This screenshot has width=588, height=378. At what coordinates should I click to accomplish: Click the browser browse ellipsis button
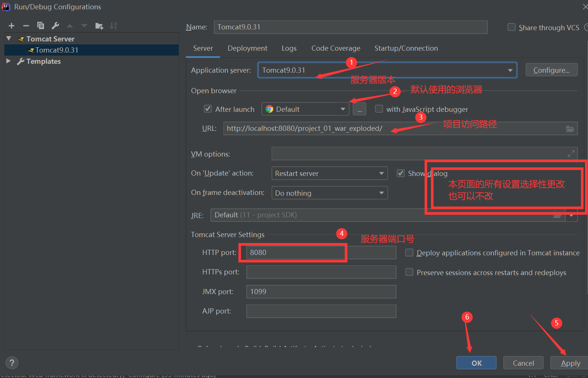[x=359, y=109]
